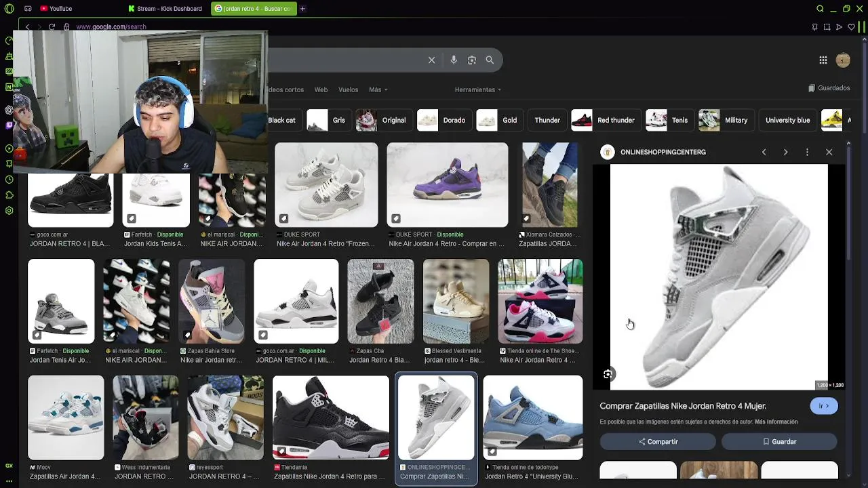Select the jordan retro 4 search tab
This screenshot has width=868, height=488.
[x=252, y=9]
